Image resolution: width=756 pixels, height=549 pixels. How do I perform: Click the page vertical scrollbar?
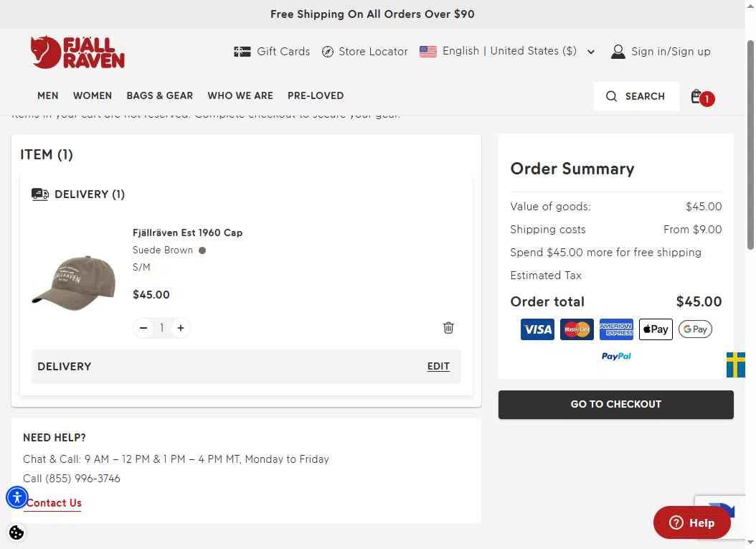point(750,145)
